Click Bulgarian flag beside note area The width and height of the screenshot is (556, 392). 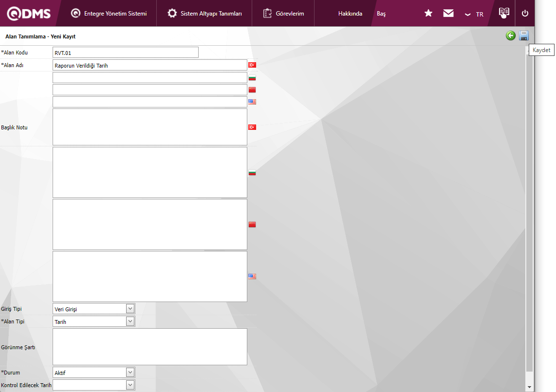point(252,173)
